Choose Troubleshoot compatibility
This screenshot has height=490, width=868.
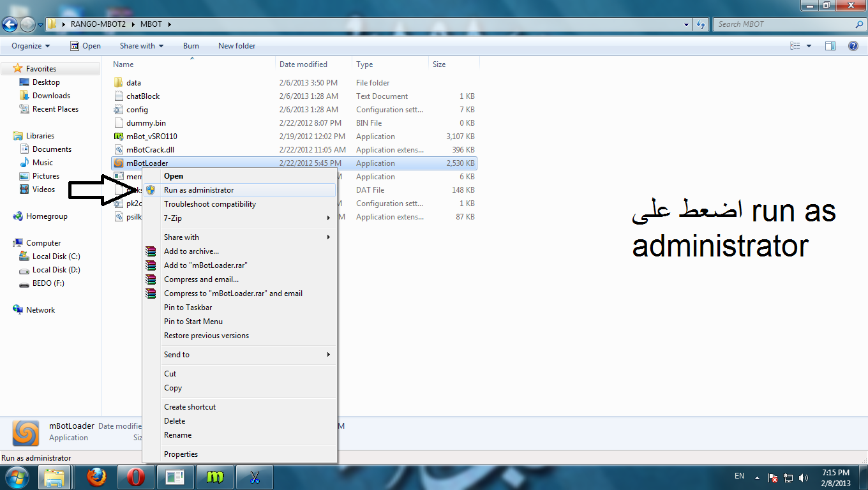point(239,204)
